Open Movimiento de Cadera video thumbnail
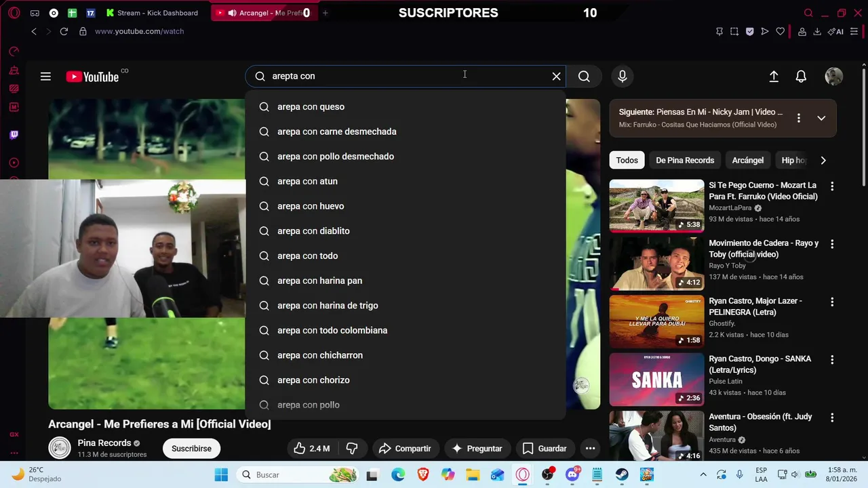 (x=656, y=264)
